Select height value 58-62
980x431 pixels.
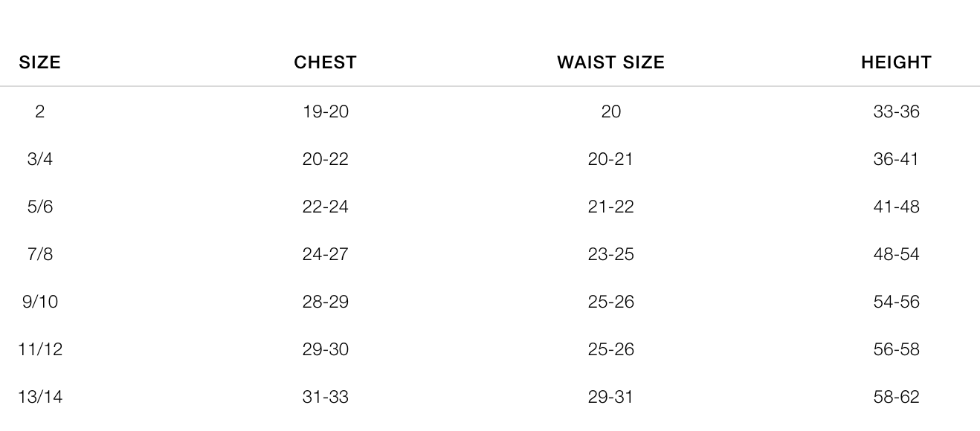pos(896,397)
